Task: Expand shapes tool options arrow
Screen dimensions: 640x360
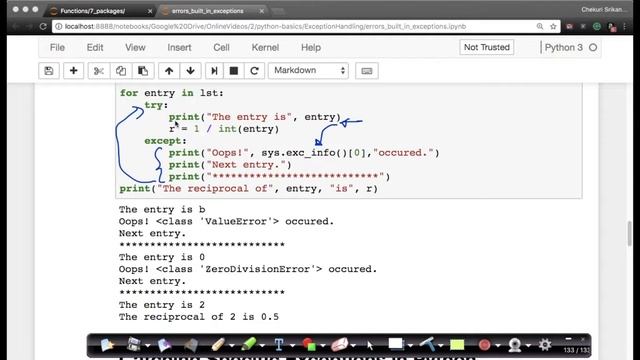Action: click(x=323, y=346)
